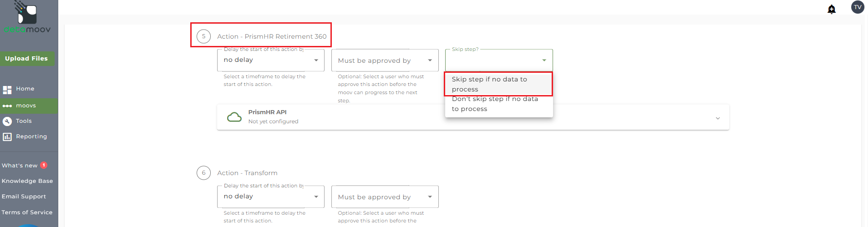This screenshot has width=868, height=227.
Task: Open the Knowledge Base link
Action: (x=27, y=181)
